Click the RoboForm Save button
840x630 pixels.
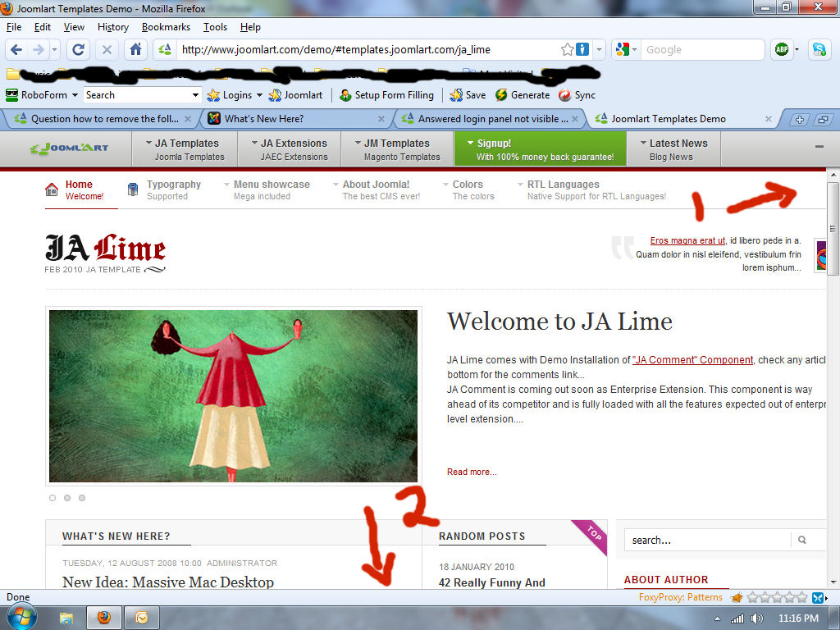tap(468, 95)
